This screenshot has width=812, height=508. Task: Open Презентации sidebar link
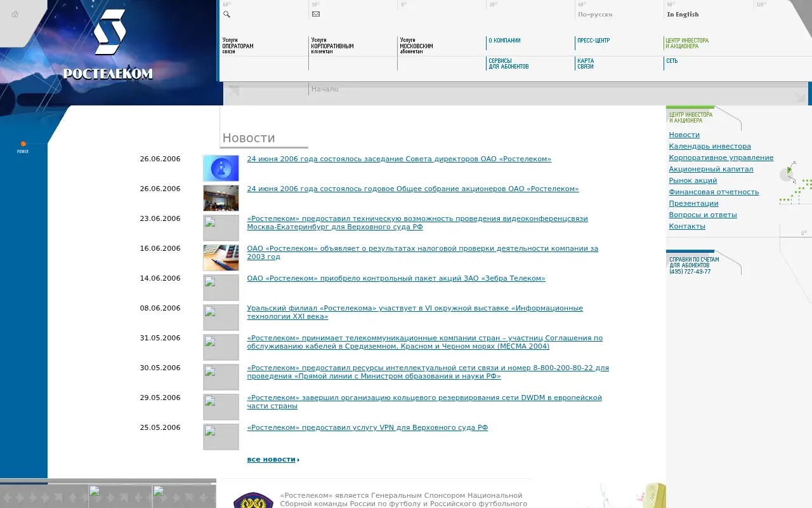pos(693,203)
